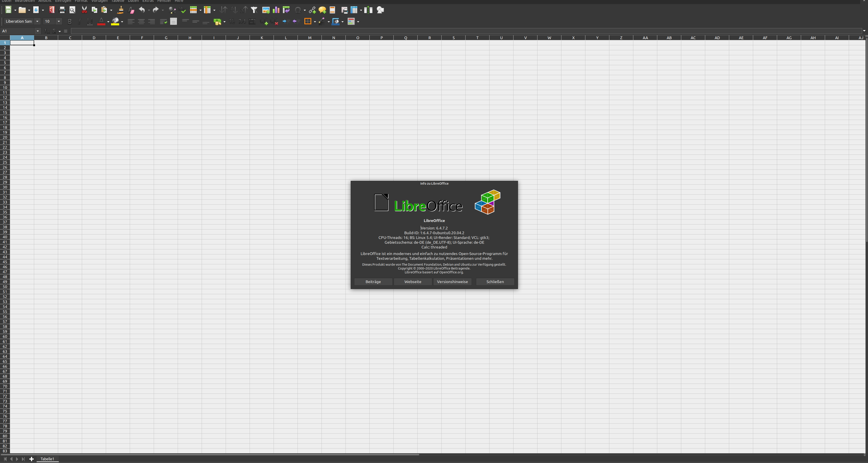Viewport: 868px width, 463px height.
Task: Open the Format menu
Action: [x=81, y=1]
